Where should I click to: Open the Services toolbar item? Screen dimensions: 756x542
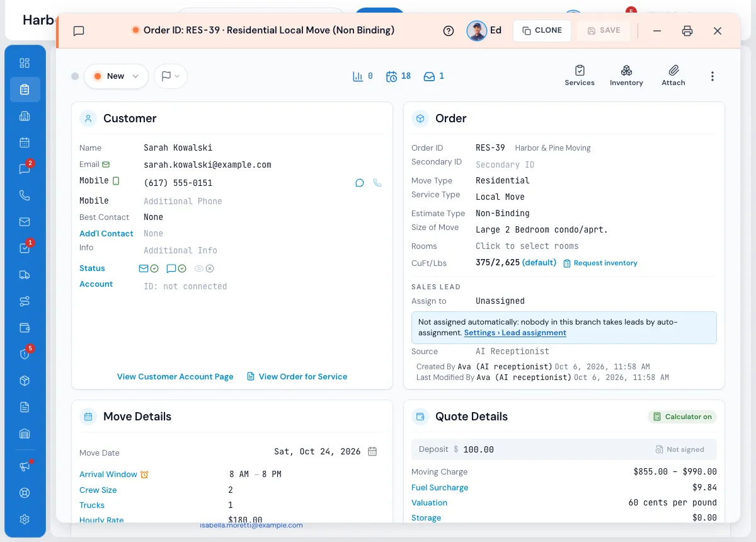580,76
